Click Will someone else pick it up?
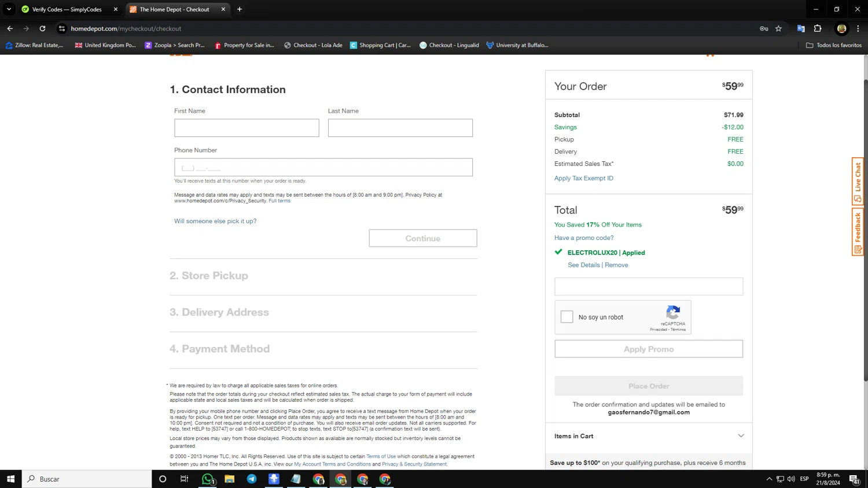The height and width of the screenshot is (488, 868). [x=215, y=221]
